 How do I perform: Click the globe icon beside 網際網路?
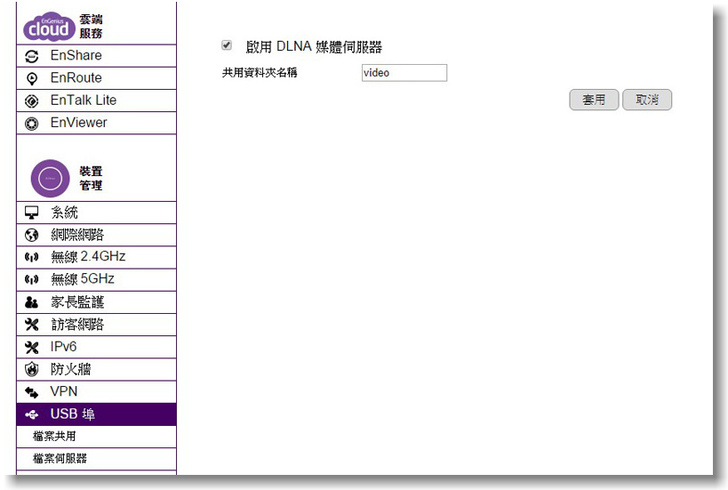[32, 235]
